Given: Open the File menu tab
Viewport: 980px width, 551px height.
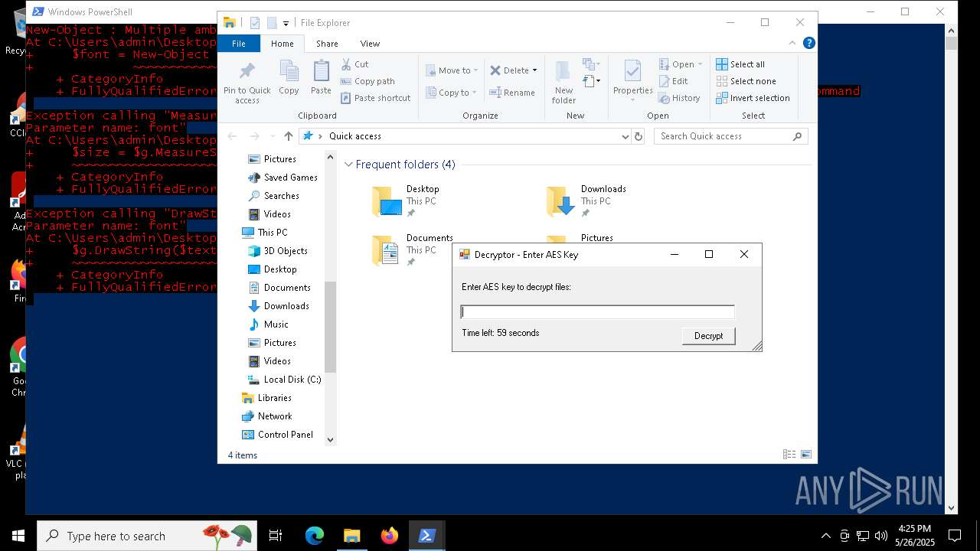Looking at the screenshot, I should (239, 44).
